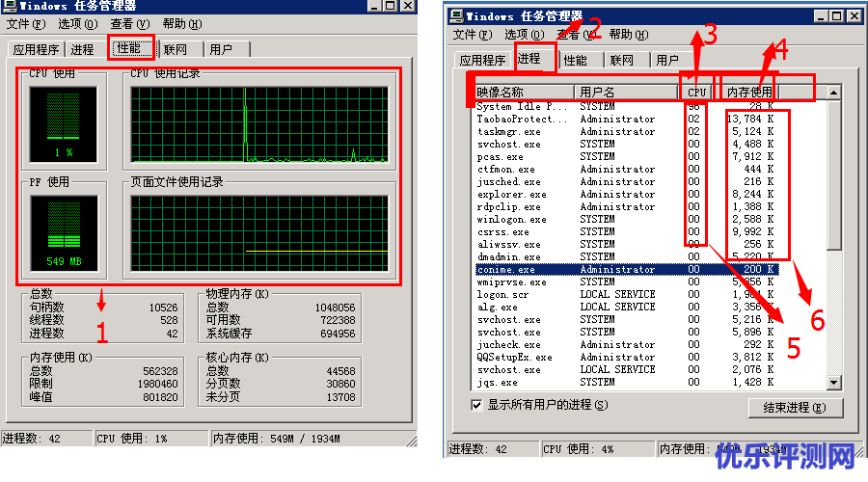
Task: Select the explorer.exe process row
Action: coord(627,194)
